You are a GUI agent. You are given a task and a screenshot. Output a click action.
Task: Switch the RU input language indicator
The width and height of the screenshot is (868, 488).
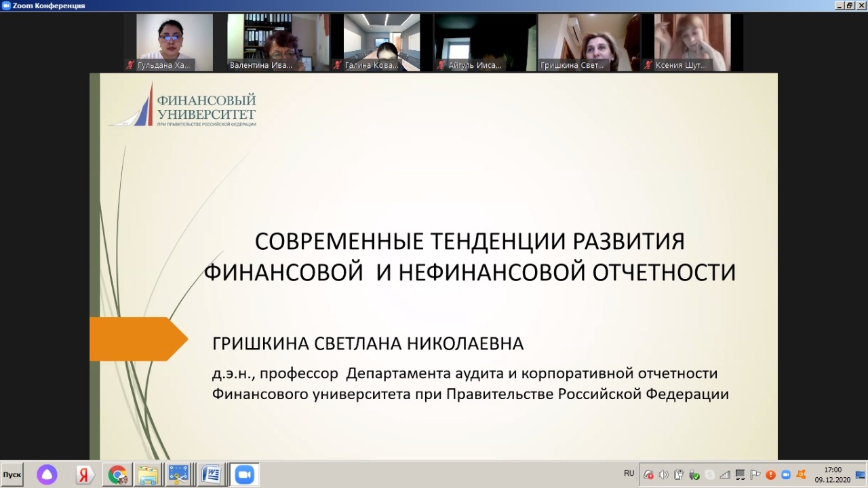(x=629, y=473)
